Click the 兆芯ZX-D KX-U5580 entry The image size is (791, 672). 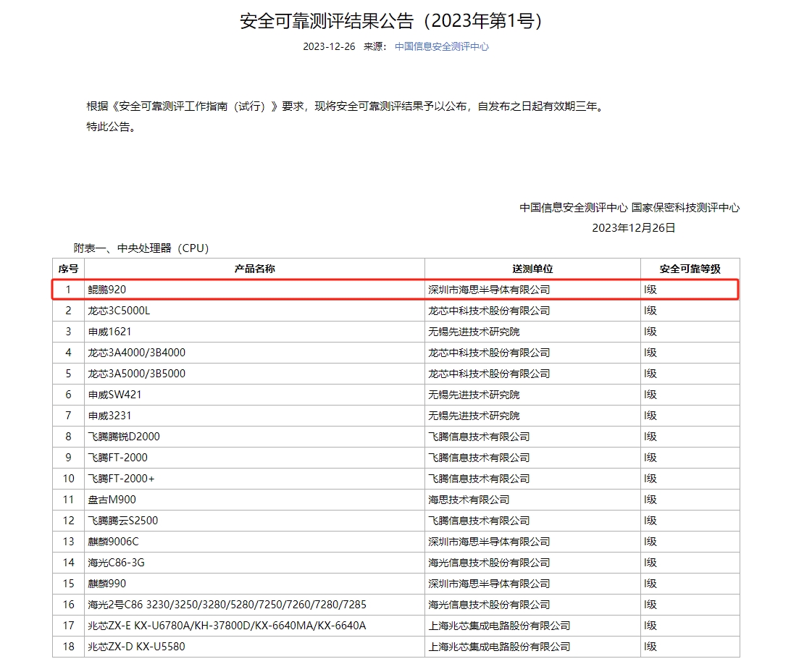coord(136,647)
